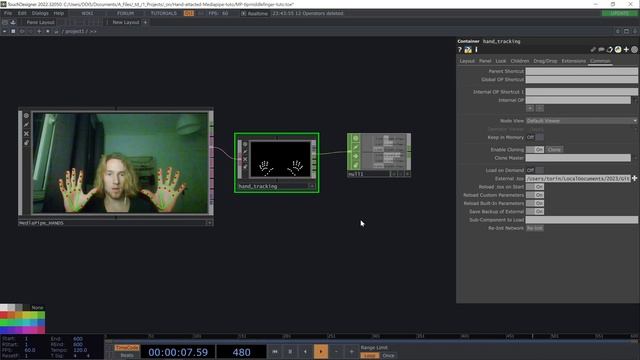Open the Python help icon in parameters
The width and height of the screenshot is (640, 360).
[x=468, y=49]
